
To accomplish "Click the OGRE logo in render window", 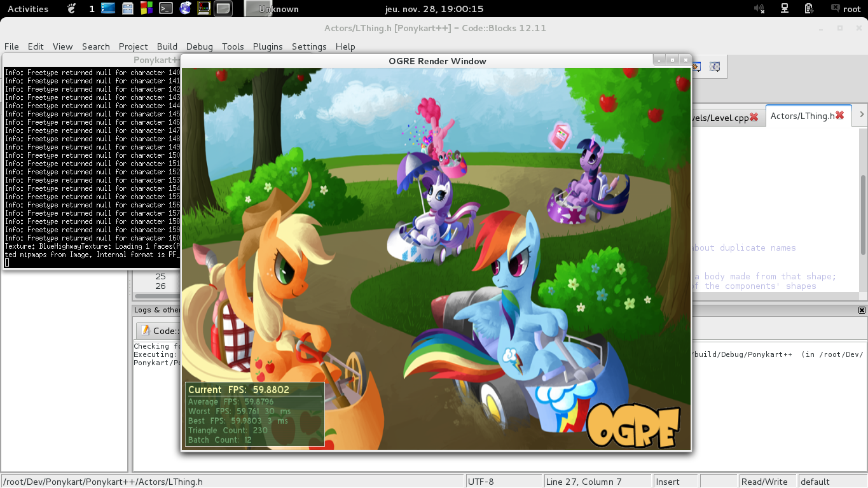I will click(x=633, y=426).
